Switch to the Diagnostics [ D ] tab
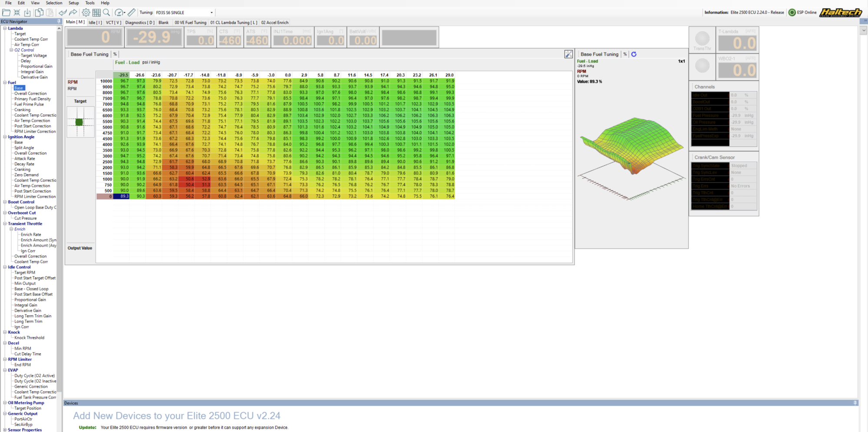868x432 pixels. 139,23
